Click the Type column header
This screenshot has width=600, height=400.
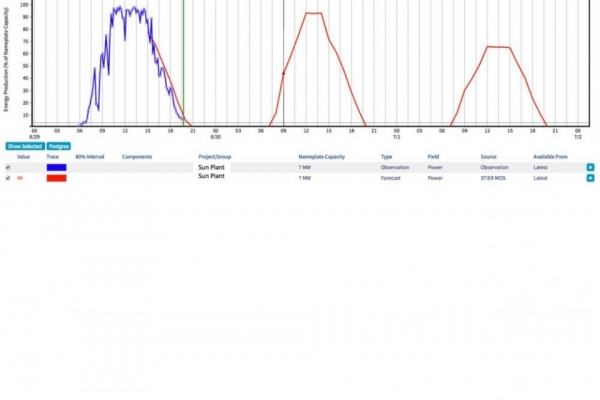386,157
